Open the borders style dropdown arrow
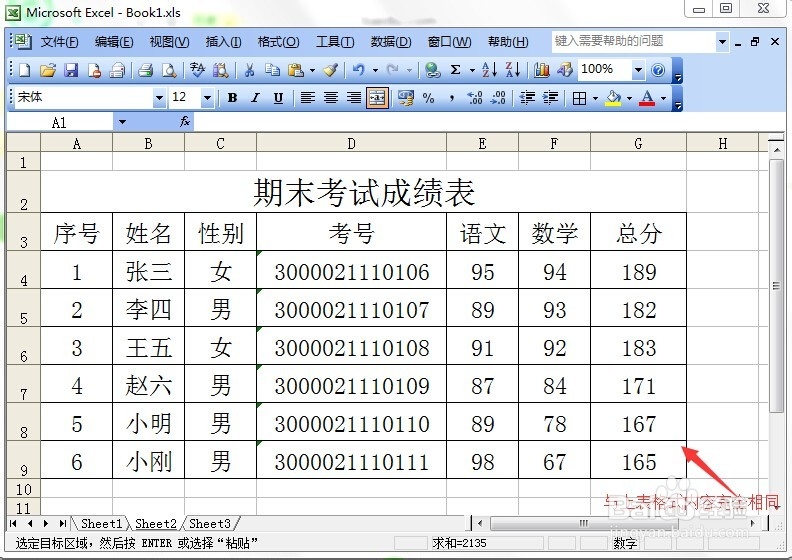 point(596,98)
